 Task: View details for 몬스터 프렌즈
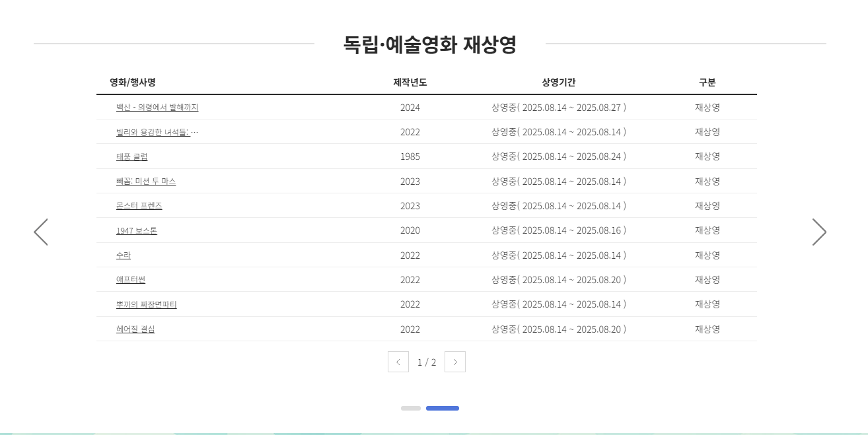pos(139,205)
